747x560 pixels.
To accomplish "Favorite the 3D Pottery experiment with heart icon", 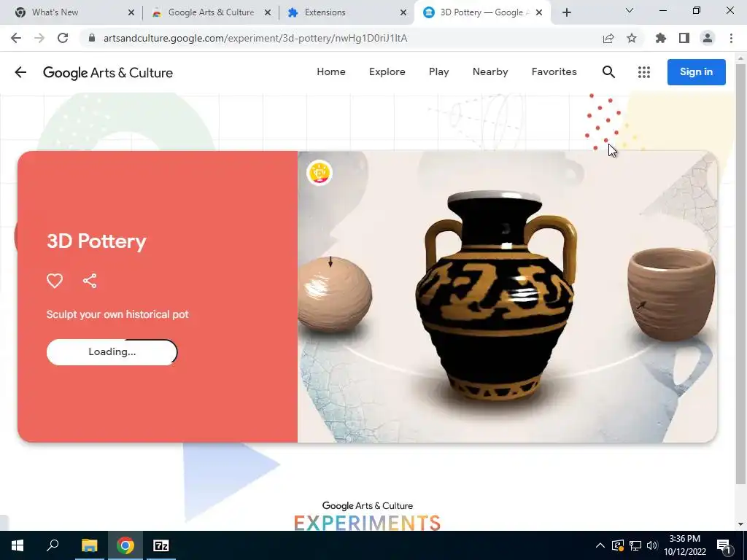I will tap(54, 281).
